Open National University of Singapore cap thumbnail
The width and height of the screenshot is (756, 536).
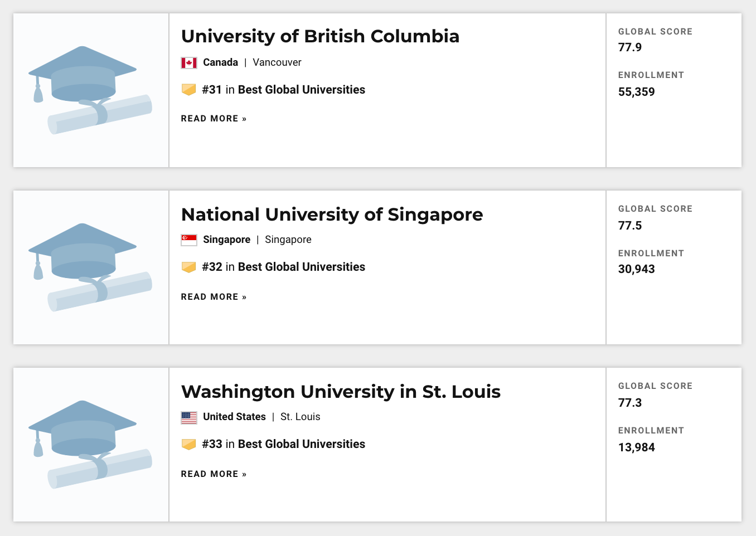(91, 267)
